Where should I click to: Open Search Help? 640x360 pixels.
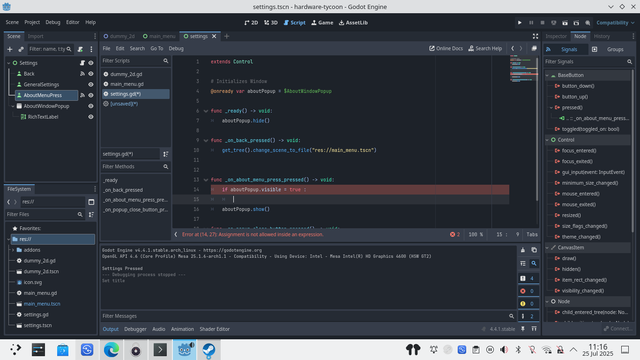(x=485, y=49)
